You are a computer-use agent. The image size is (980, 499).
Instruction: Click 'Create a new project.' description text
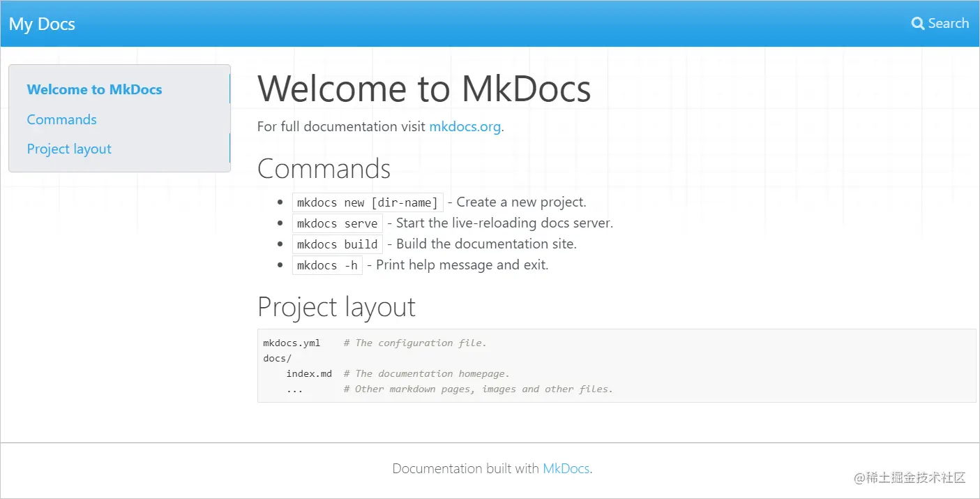521,202
